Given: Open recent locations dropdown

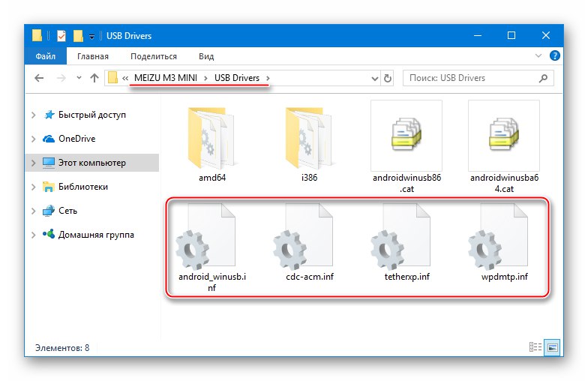Looking at the screenshot, I should click(79, 78).
